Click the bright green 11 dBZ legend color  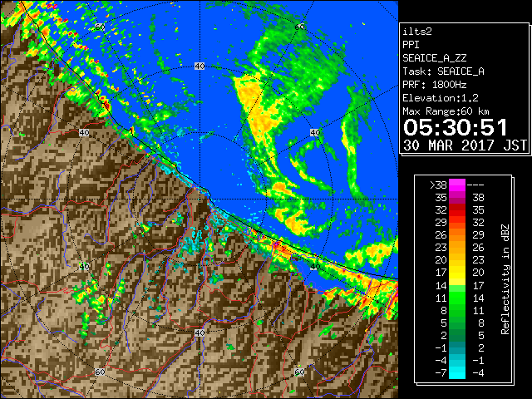(x=456, y=298)
